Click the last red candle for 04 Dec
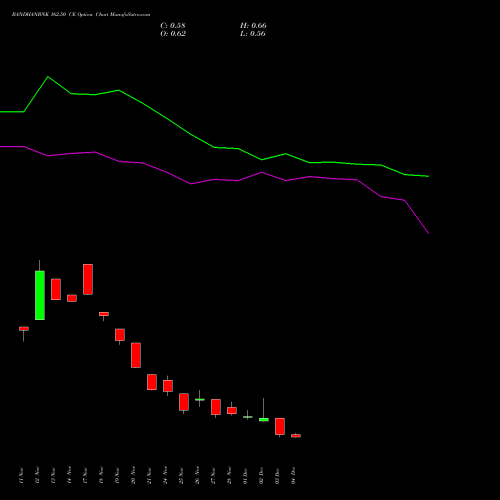The image size is (500, 500). click(x=296, y=436)
